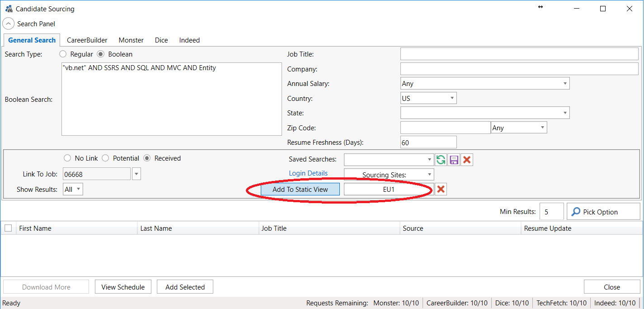The height and width of the screenshot is (309, 644).
Task: Clear the EU1 static view with the red X
Action: tap(441, 190)
